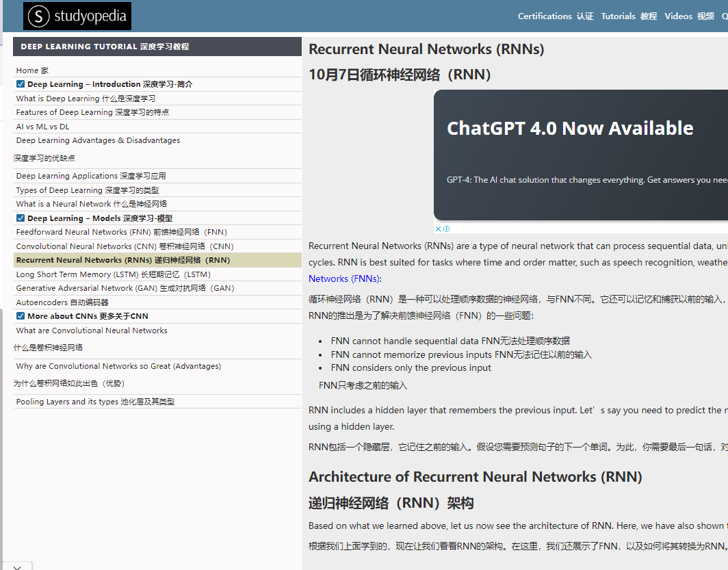
Task: Click bullet FNN considers only the previous input
Action: (411, 367)
